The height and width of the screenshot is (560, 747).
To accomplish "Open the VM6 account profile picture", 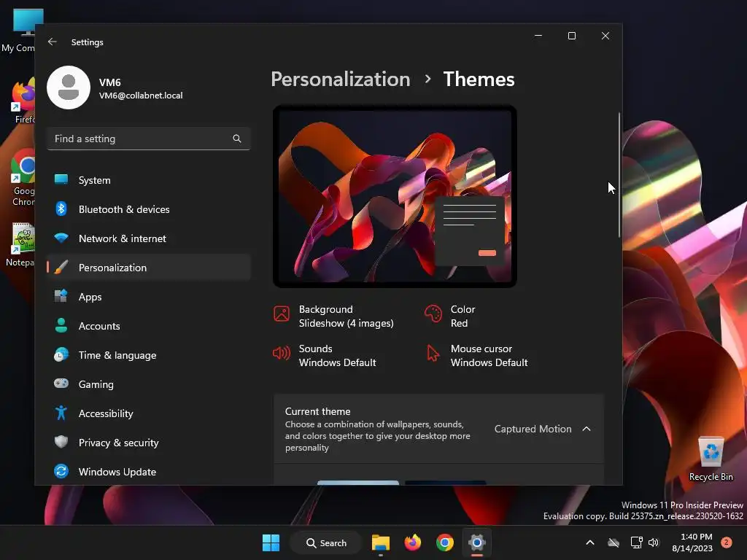I will point(69,87).
